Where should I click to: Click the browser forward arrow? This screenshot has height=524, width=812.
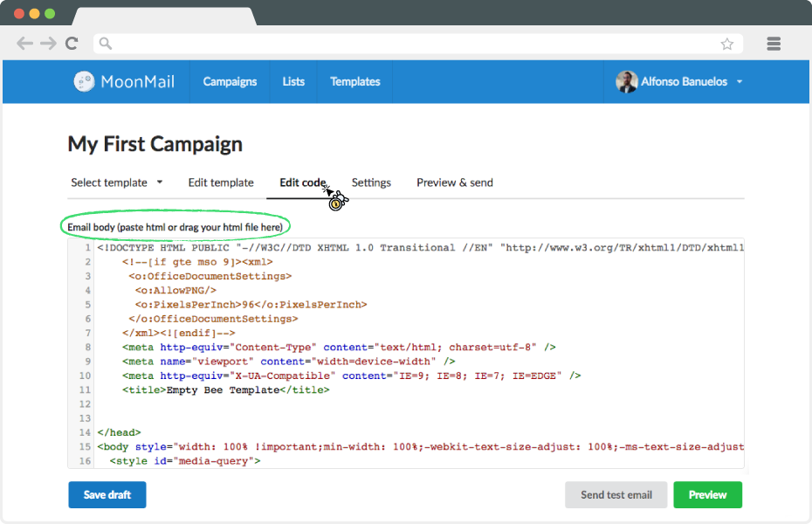pyautogui.click(x=48, y=43)
